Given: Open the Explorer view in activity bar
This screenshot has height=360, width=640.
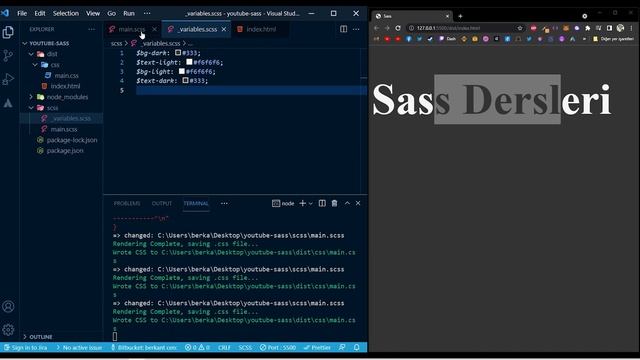Looking at the screenshot, I should click(x=8, y=32).
